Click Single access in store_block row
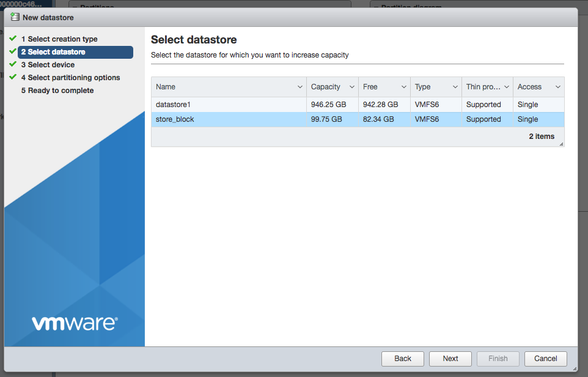This screenshot has height=377, width=588. 527,119
